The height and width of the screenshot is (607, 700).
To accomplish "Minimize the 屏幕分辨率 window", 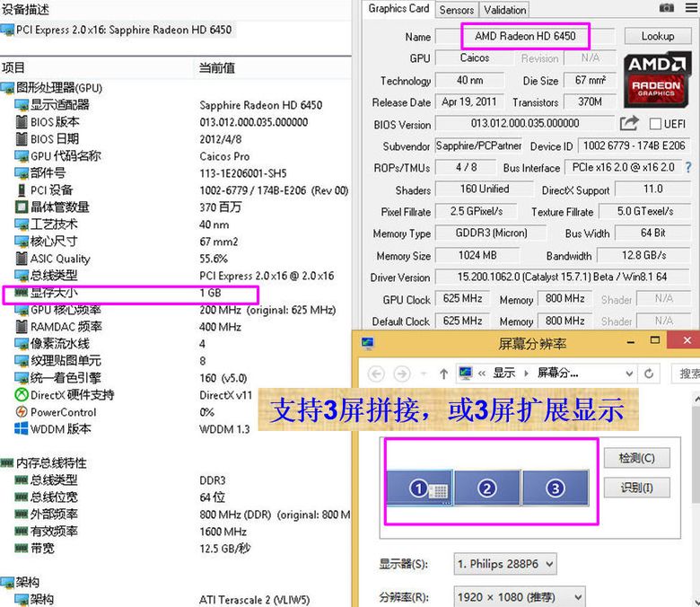I will tap(631, 342).
